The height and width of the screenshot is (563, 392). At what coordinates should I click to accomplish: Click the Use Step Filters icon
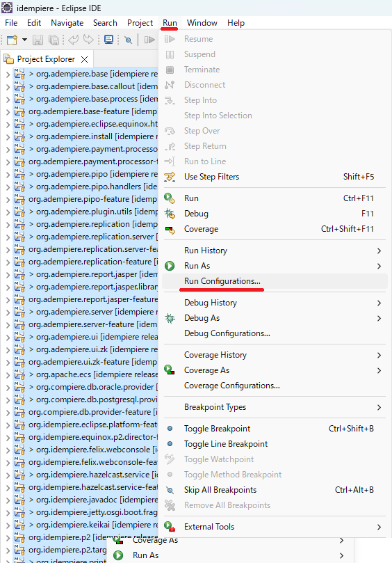tap(170, 177)
